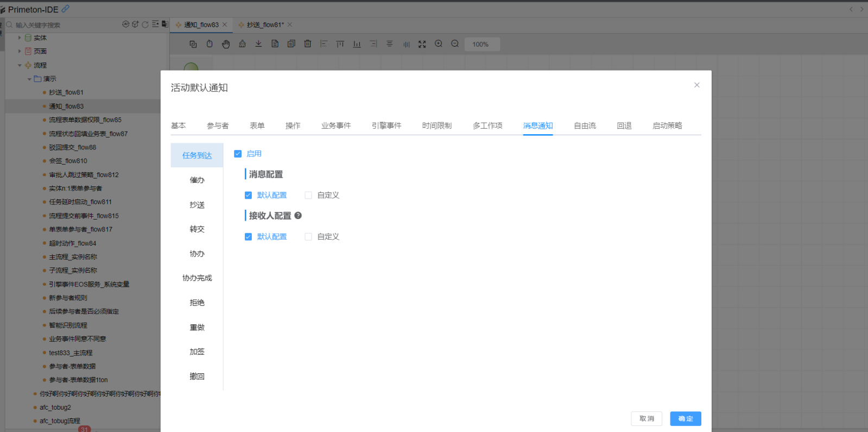Click the trash delete icon in toolbar

307,44
